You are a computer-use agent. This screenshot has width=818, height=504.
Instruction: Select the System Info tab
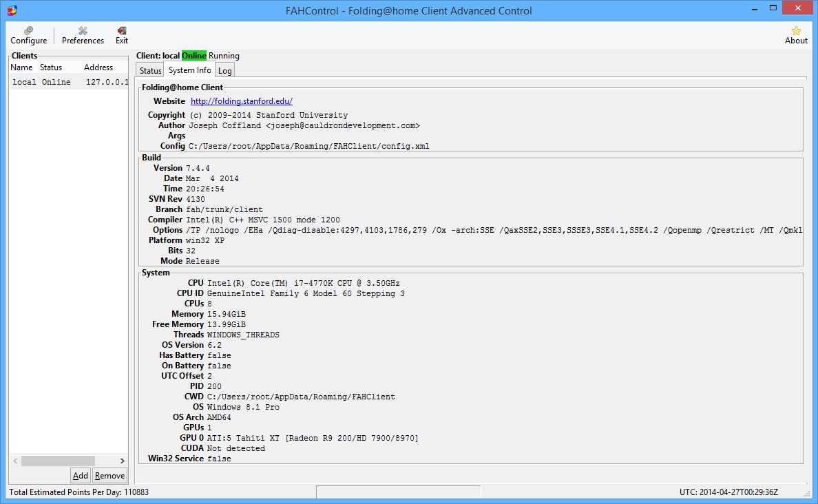coord(189,70)
